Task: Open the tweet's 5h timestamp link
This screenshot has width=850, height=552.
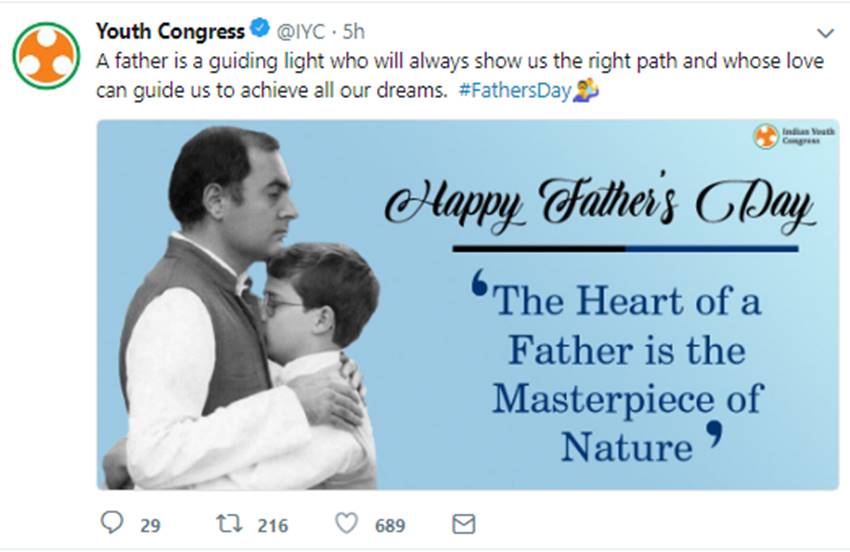Action: tap(353, 31)
